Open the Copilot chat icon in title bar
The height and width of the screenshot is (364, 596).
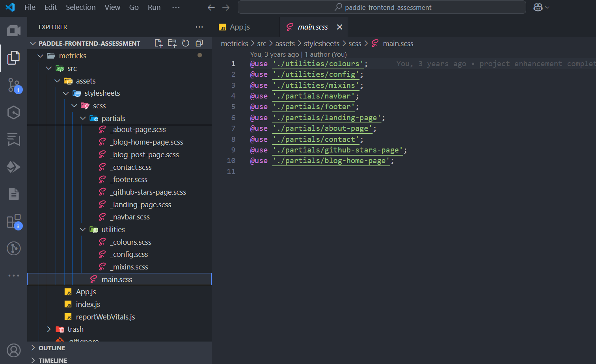[x=538, y=7]
